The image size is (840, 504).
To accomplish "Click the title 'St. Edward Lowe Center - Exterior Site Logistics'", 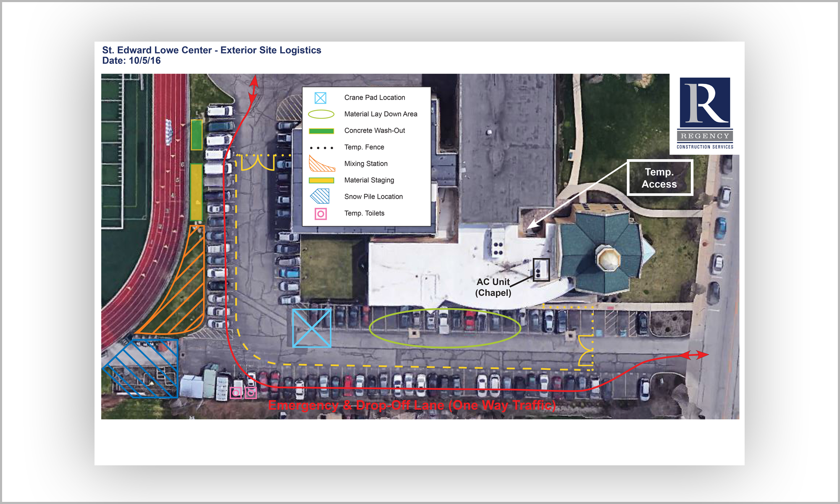I will click(x=212, y=50).
